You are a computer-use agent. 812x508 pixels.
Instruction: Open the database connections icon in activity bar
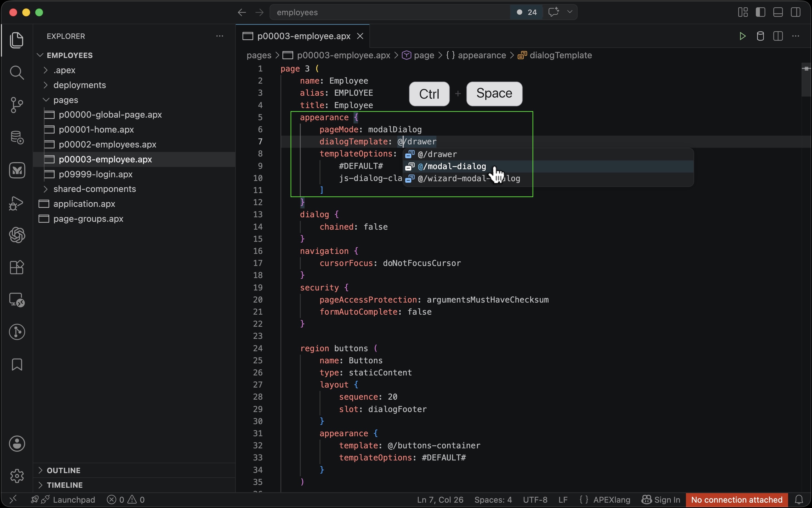[17, 137]
